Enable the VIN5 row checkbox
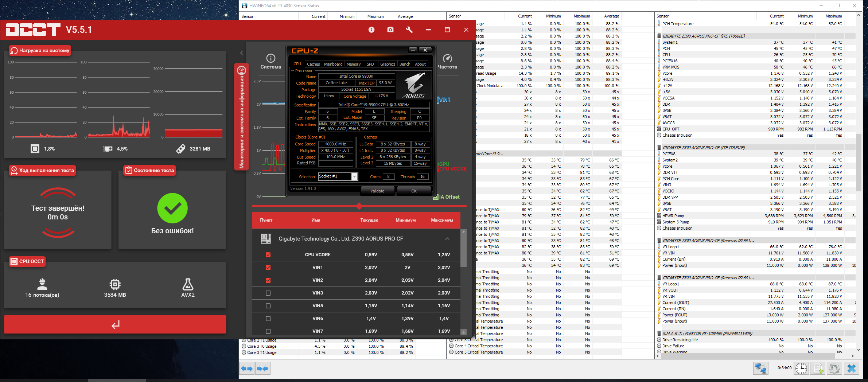The height and width of the screenshot is (382, 868). tap(268, 306)
